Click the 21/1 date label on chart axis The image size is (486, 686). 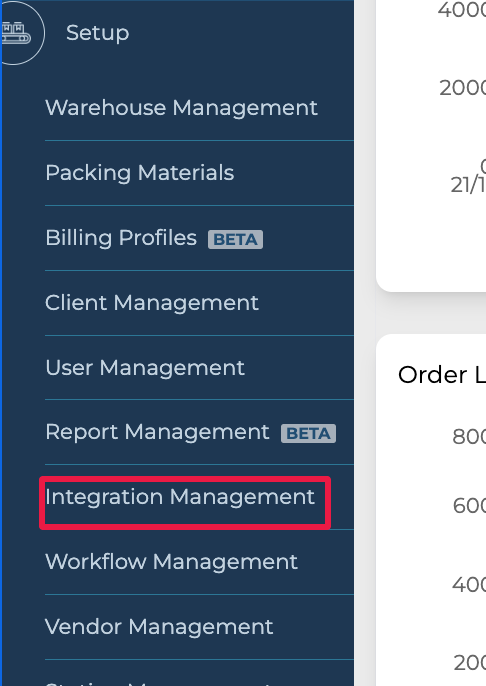(468, 185)
